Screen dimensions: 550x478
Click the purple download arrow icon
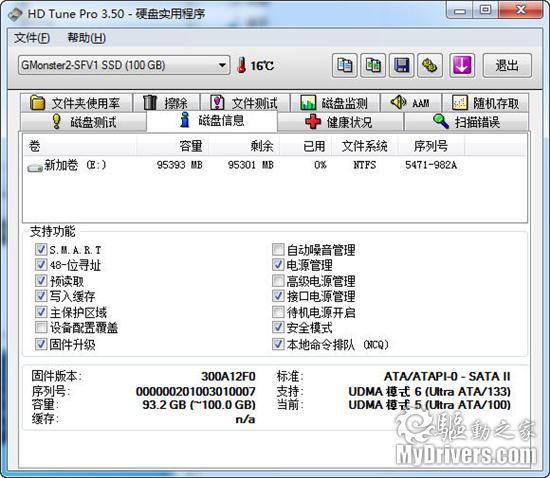tap(462, 66)
